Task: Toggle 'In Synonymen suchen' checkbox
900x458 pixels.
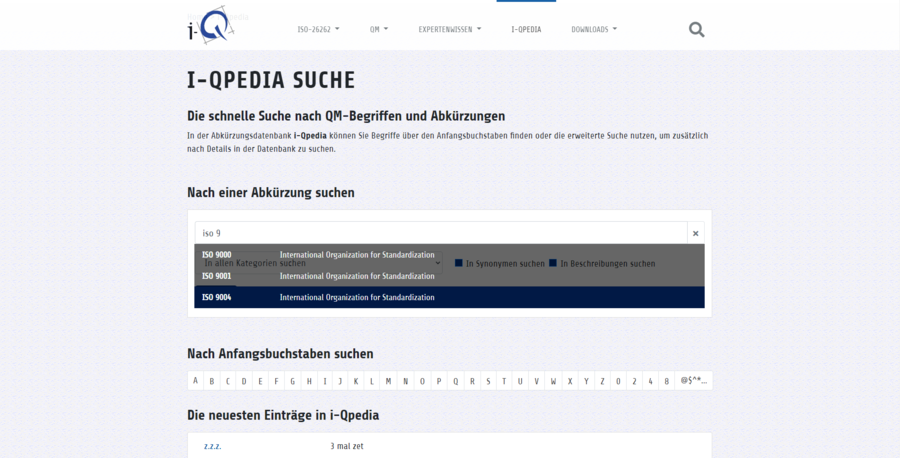Action: (x=459, y=263)
